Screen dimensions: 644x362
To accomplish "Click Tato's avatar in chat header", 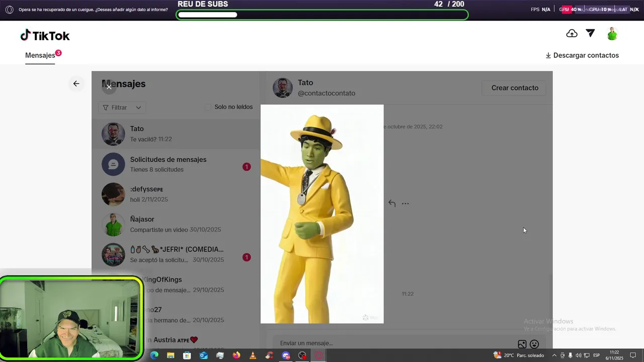I will [x=283, y=87].
